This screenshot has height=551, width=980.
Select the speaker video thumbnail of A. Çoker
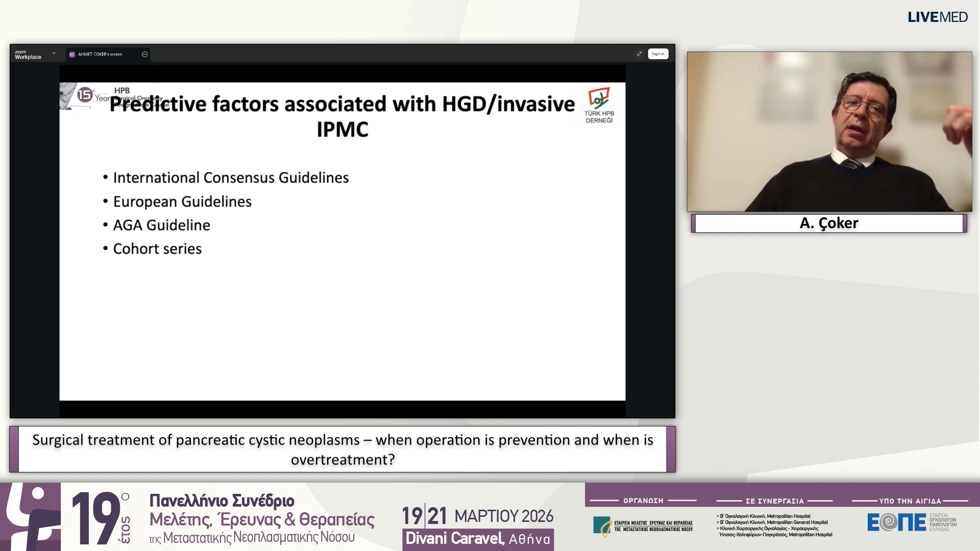tap(829, 131)
